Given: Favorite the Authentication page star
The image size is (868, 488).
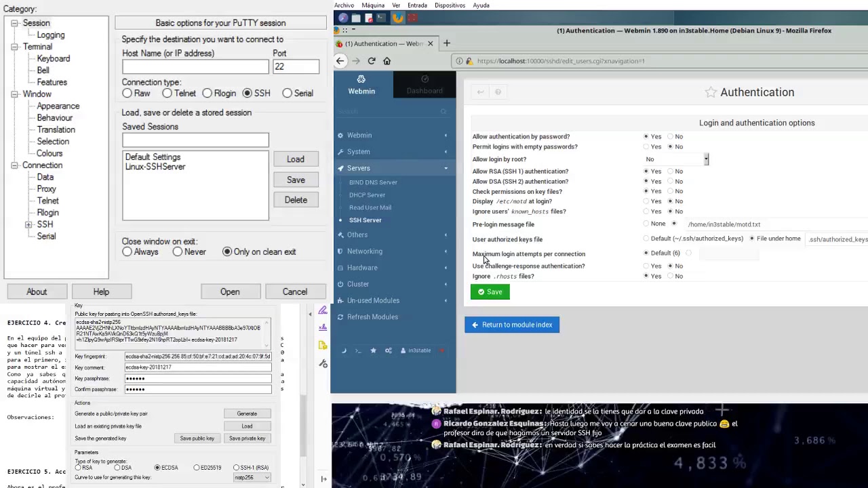Looking at the screenshot, I should coord(711,92).
